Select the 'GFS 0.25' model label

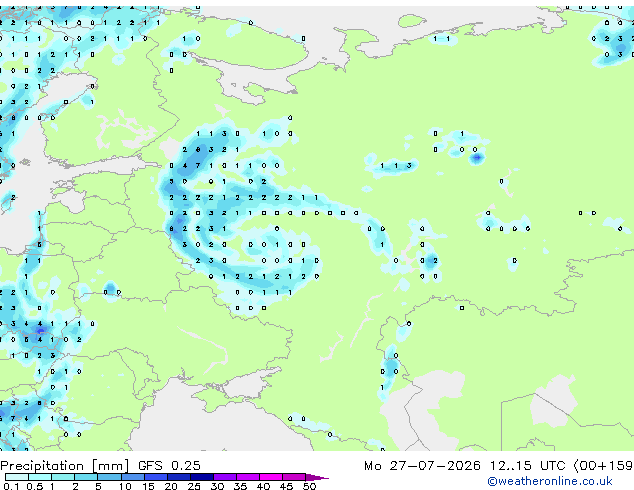pyautogui.click(x=169, y=466)
